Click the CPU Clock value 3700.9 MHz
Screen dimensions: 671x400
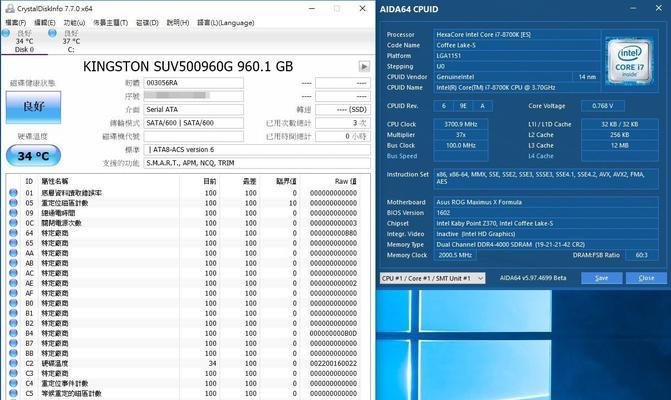pyautogui.click(x=460, y=124)
